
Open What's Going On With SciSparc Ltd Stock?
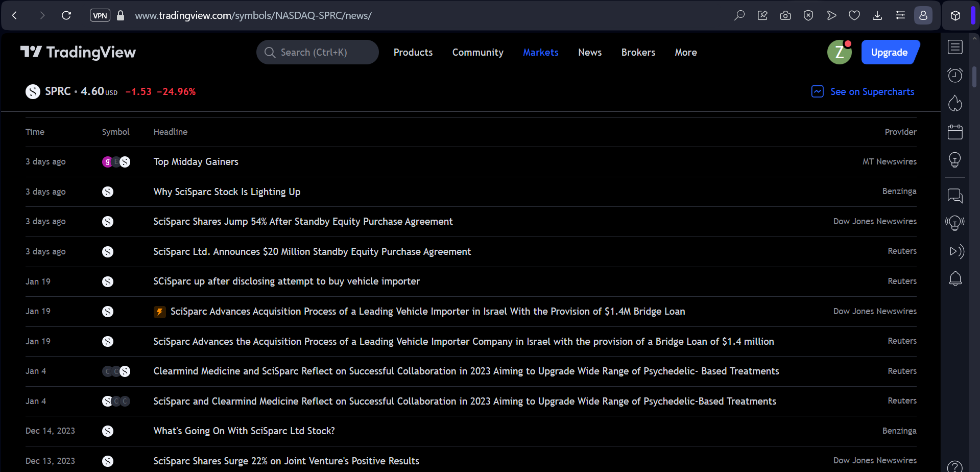tap(244, 431)
